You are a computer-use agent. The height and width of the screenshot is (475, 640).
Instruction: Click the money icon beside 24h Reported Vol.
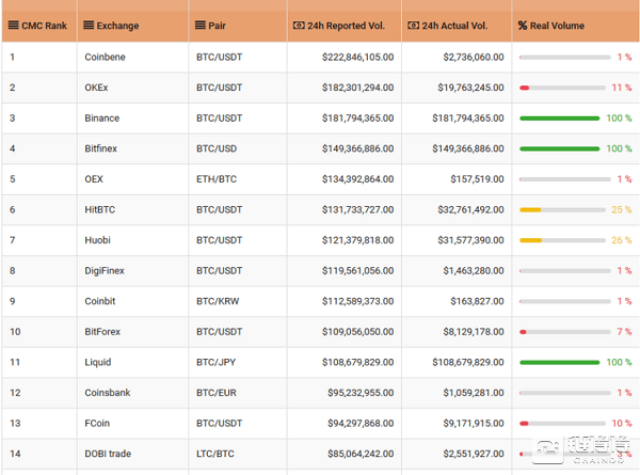point(299,25)
